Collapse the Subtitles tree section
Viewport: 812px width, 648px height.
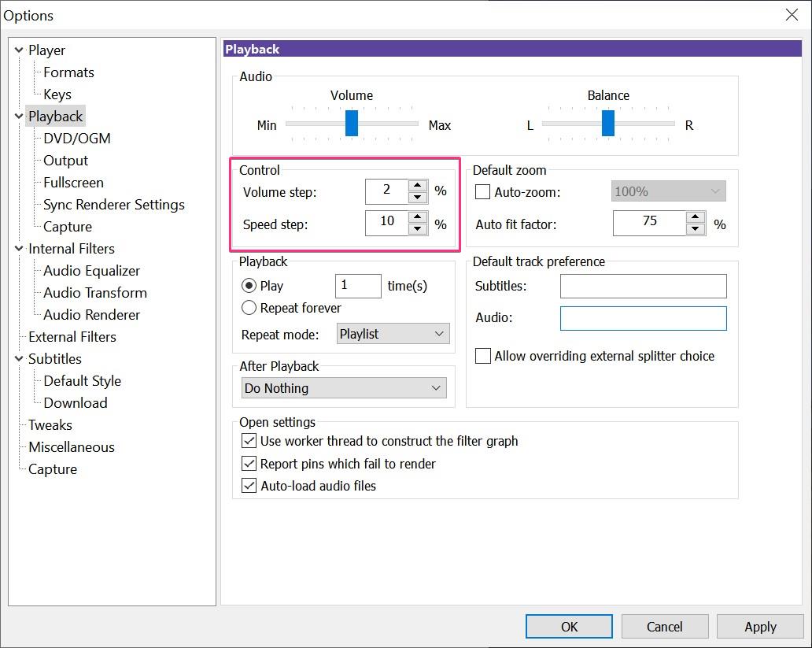[18, 358]
